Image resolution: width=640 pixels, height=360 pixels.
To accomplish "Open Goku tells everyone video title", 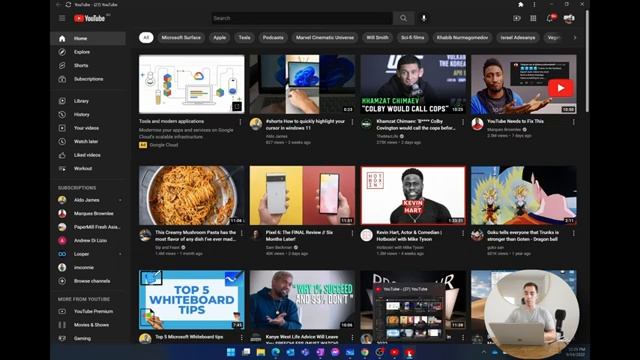I will 523,236.
